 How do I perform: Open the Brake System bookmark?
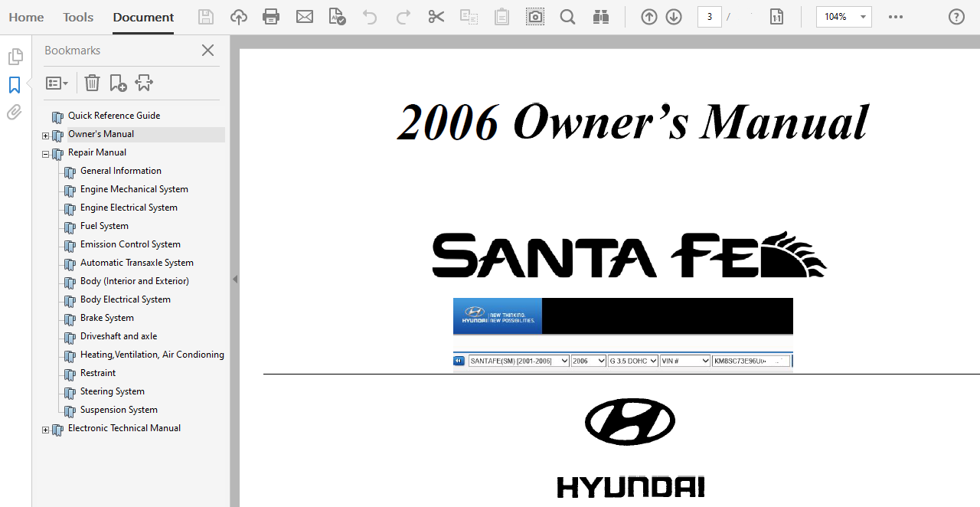pyautogui.click(x=107, y=318)
